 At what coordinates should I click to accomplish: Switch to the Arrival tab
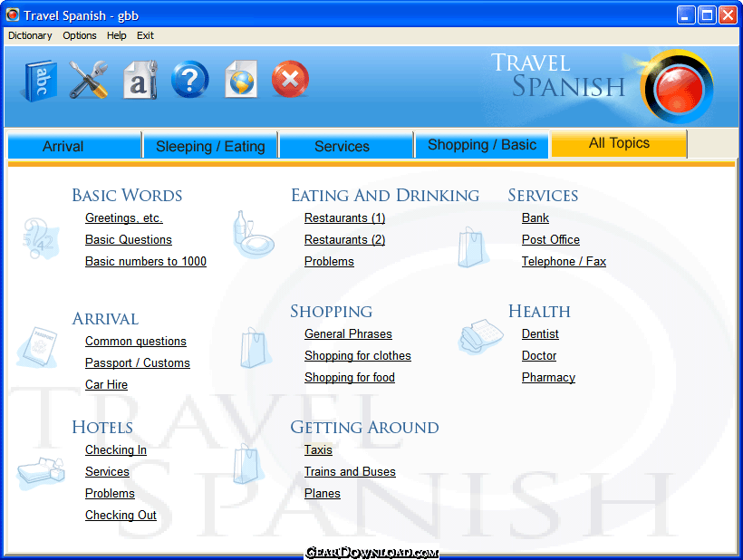(x=74, y=146)
